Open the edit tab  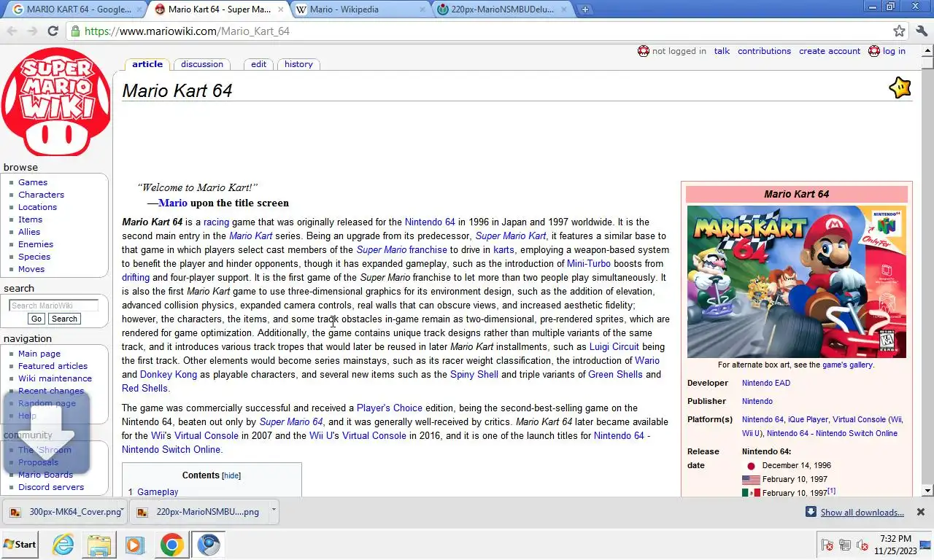tap(258, 64)
